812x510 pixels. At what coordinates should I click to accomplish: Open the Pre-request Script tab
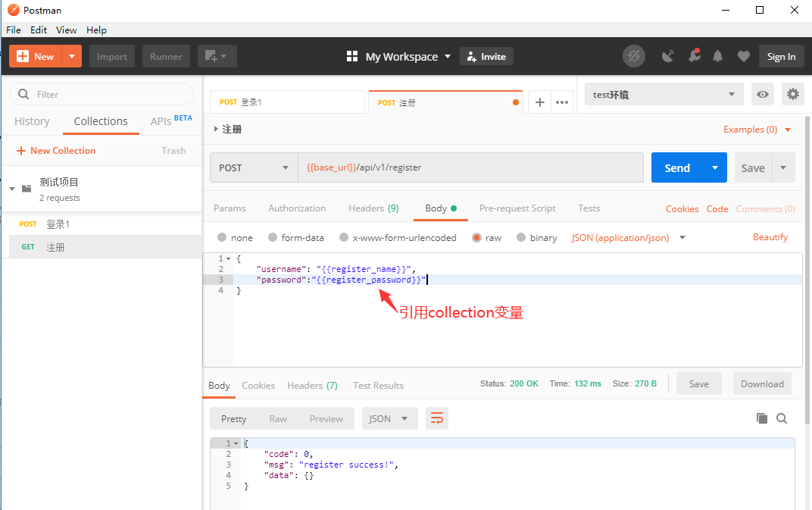pos(517,208)
